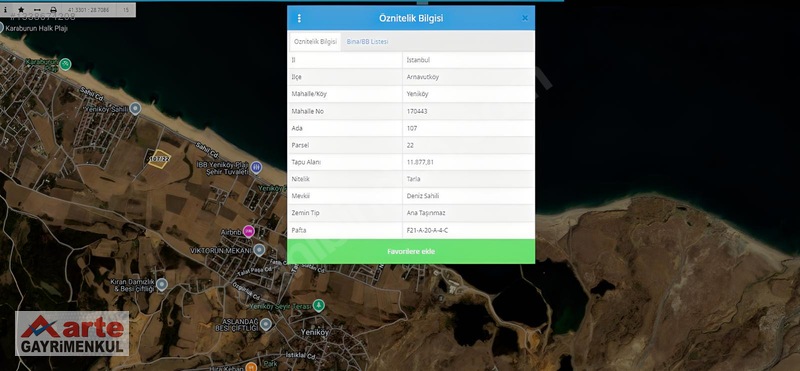
Task: Click the orange Hira Kebap restaurant marker
Action: [x=251, y=367]
